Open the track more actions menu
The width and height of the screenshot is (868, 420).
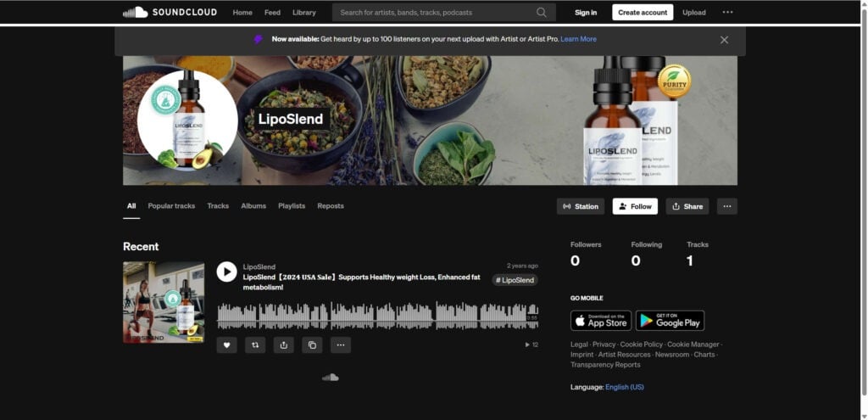pos(341,345)
